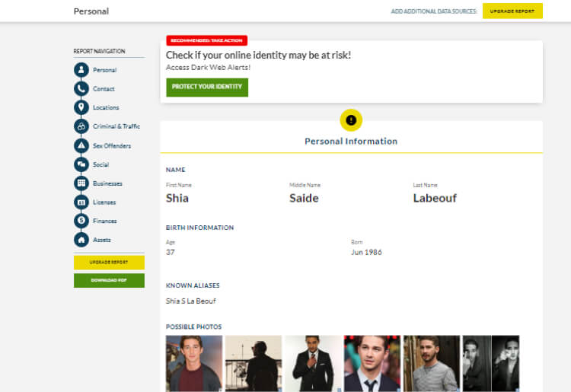Open the third photo of man adjusting tie
This screenshot has height=392, width=571.
point(313,363)
